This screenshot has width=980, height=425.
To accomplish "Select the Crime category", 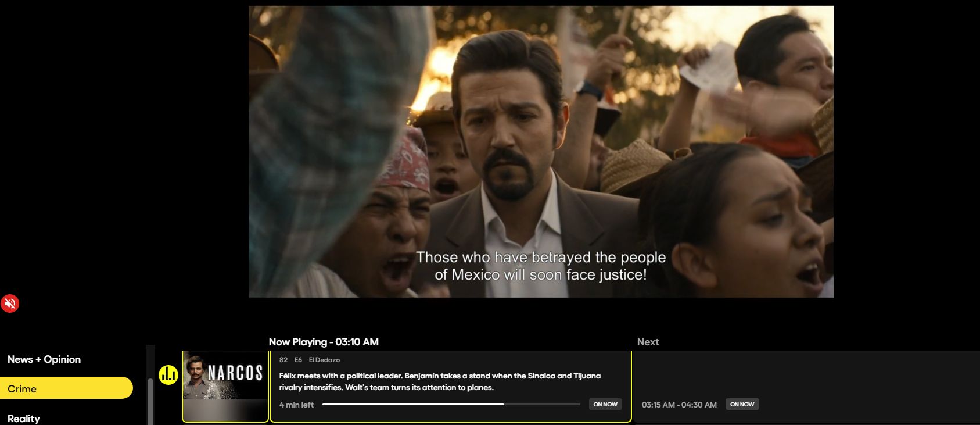I will [x=66, y=388].
